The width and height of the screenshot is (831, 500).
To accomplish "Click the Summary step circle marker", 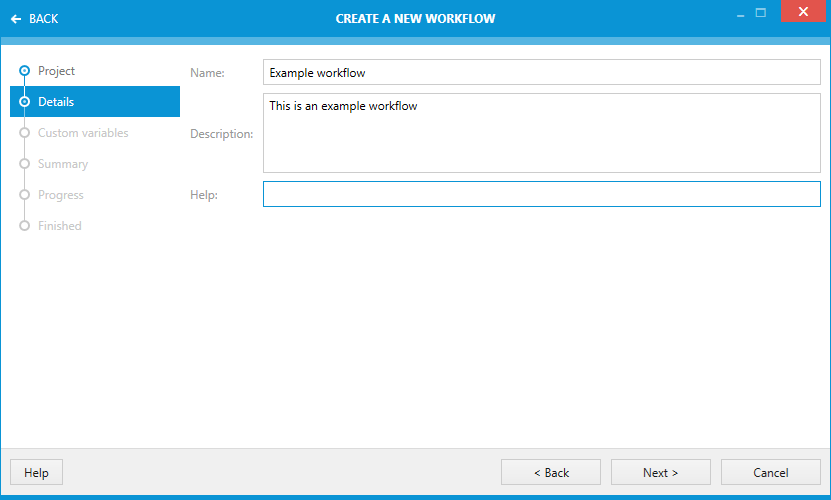I will tap(24, 163).
